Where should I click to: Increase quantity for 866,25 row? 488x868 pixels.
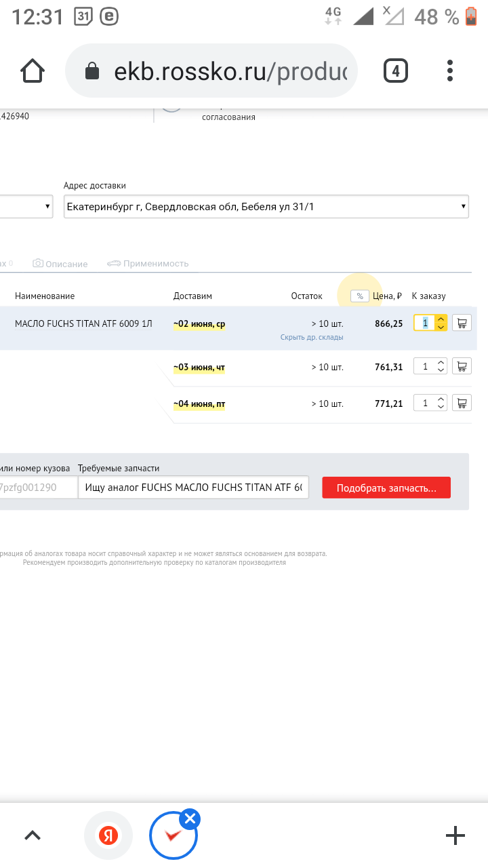[441, 319]
